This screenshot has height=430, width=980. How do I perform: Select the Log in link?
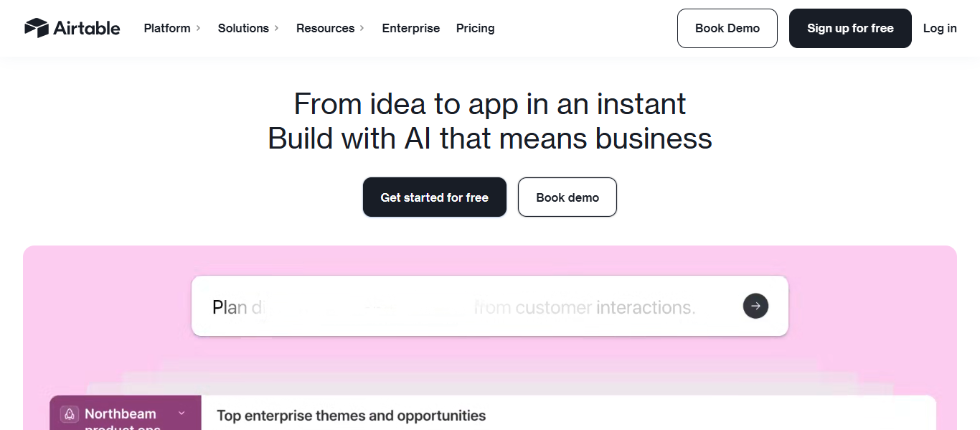(x=940, y=28)
